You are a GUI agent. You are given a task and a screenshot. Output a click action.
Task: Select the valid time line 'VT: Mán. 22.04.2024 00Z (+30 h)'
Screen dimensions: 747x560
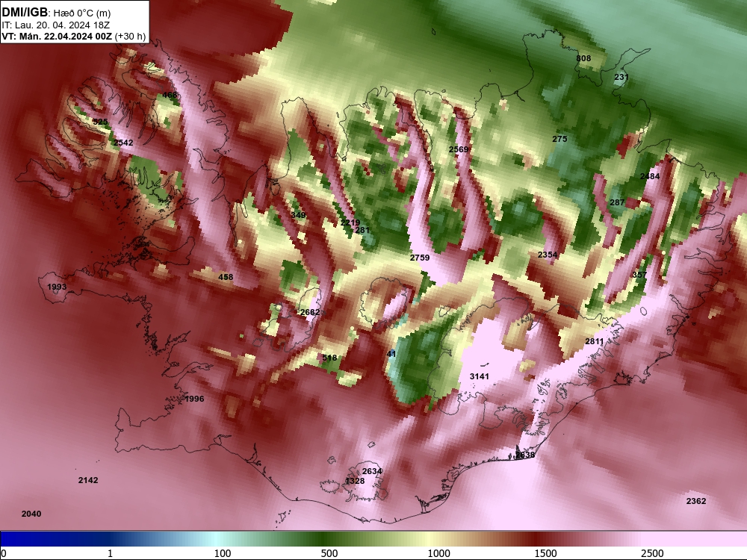74,37
